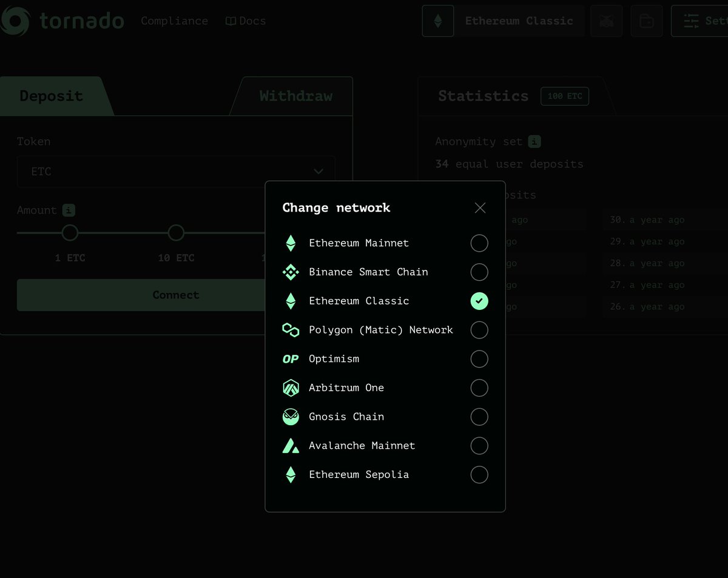Image resolution: width=728 pixels, height=578 pixels.
Task: Click the 100 ETC badge
Action: point(565,96)
